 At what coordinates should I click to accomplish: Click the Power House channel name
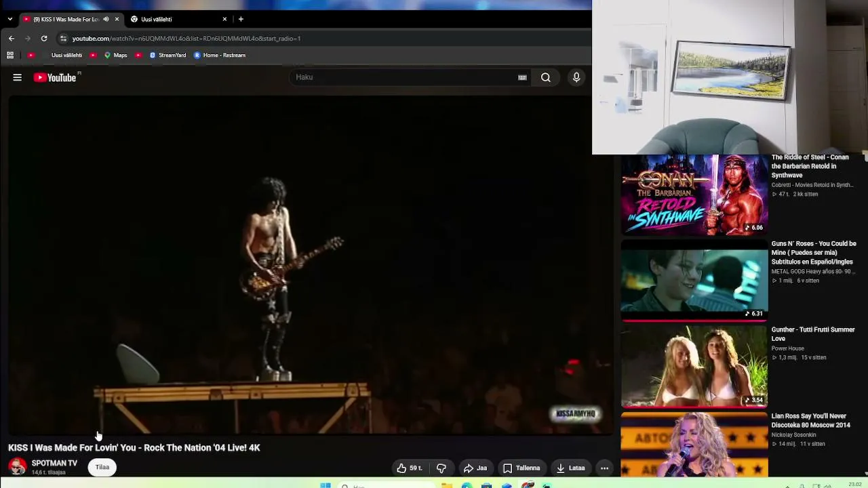coord(787,348)
